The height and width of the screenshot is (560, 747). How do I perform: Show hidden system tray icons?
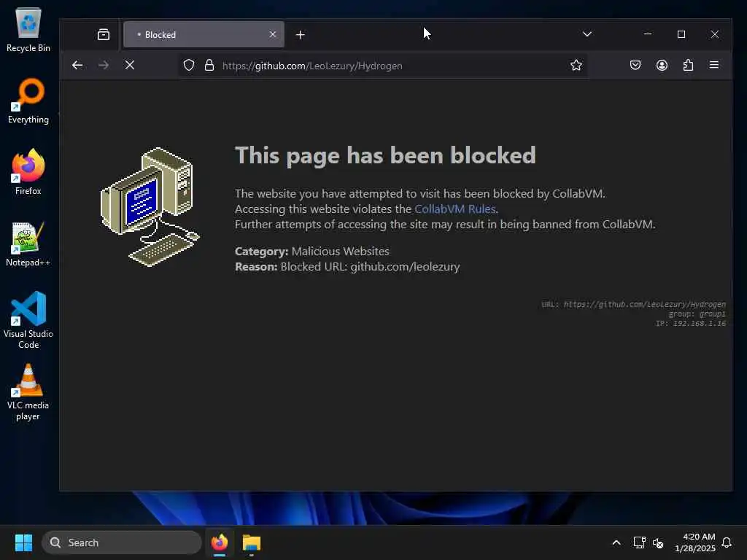point(616,542)
